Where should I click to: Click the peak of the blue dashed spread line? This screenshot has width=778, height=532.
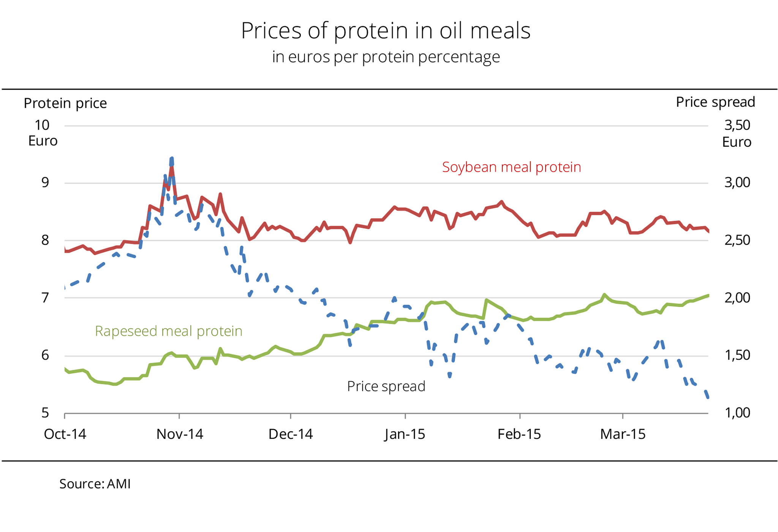[172, 158]
